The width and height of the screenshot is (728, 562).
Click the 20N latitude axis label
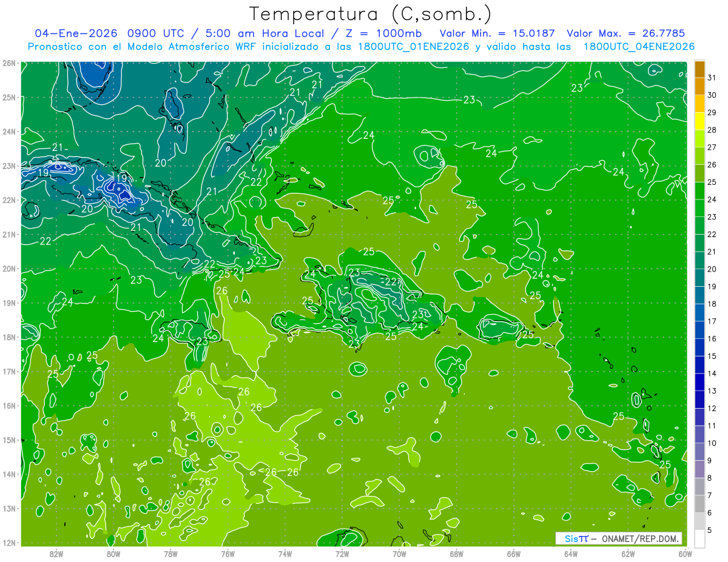(x=9, y=269)
